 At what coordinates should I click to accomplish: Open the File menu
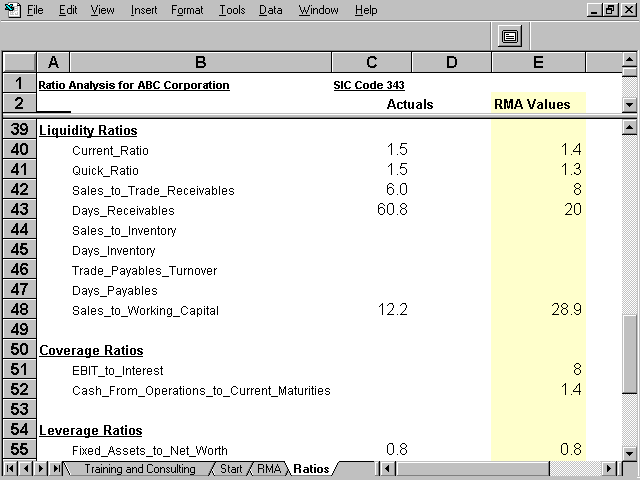(35, 10)
